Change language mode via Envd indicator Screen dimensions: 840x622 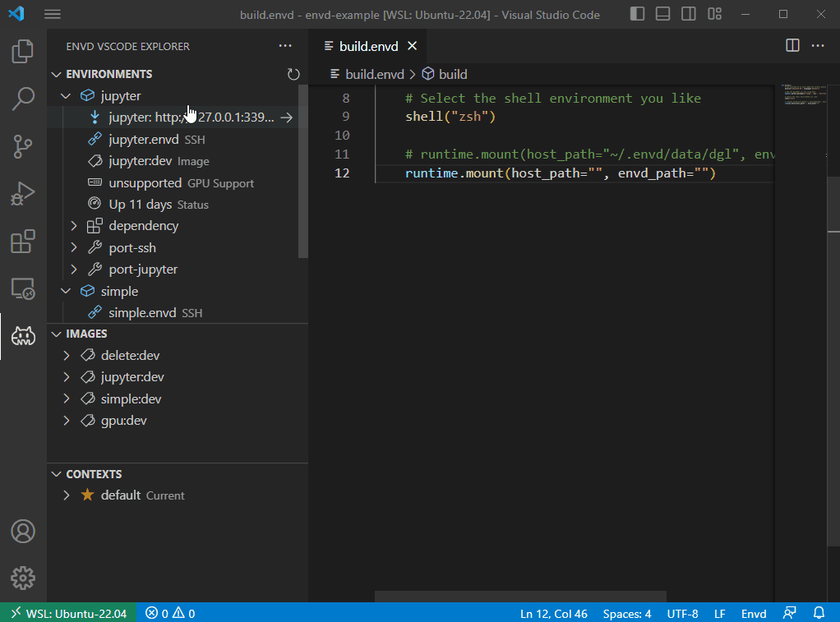click(x=753, y=614)
